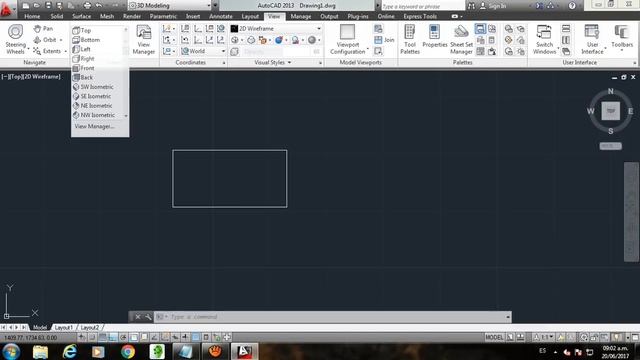This screenshot has width=640, height=360.
Task: Toggle Ortho Mode in status bar
Action: (x=113, y=337)
